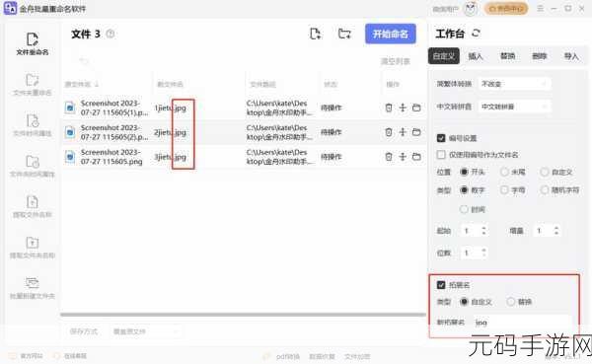Open folder icon for the 3jietu.jpg row

pos(416,157)
